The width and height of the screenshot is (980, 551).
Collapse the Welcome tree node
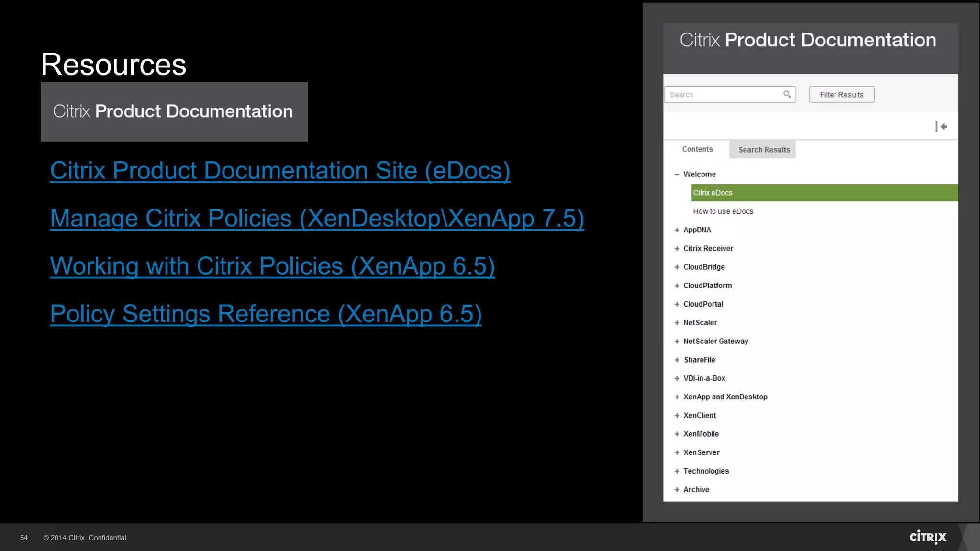pyautogui.click(x=677, y=175)
